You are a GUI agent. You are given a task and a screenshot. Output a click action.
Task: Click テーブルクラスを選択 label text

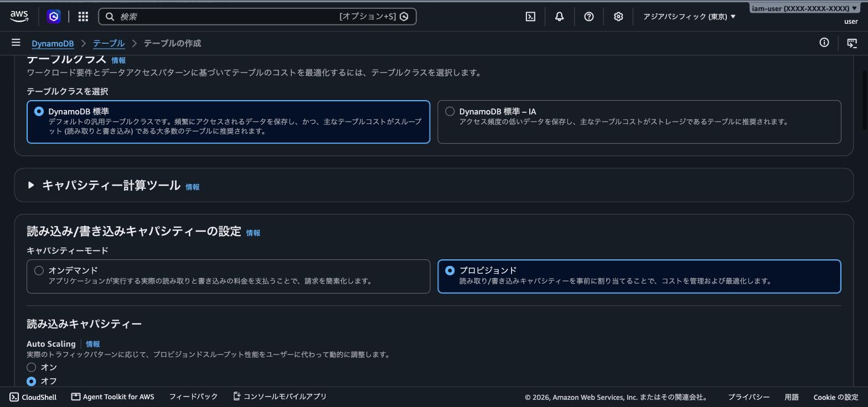pyautogui.click(x=67, y=91)
